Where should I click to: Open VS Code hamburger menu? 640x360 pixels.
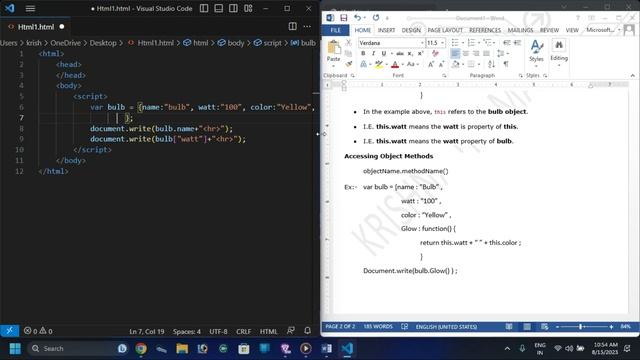(x=30, y=9)
